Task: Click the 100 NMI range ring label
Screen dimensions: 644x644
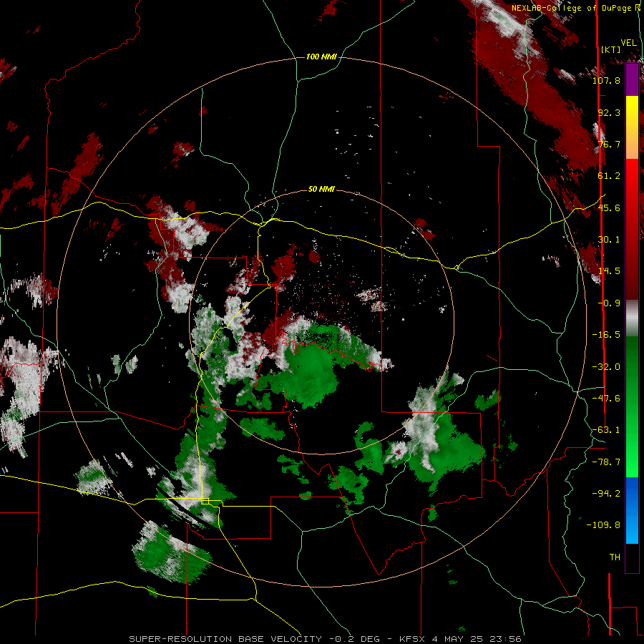Action: tap(321, 57)
